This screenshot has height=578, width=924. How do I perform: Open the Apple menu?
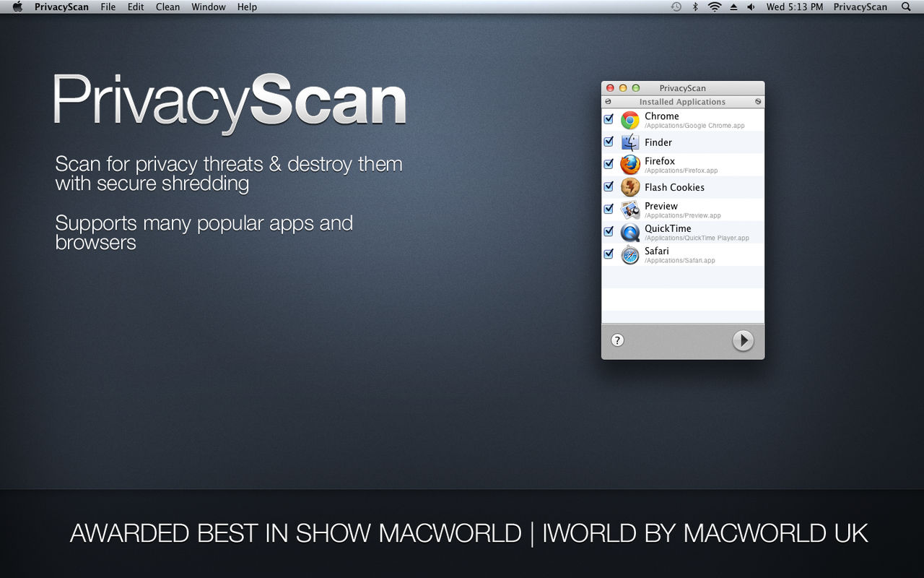(18, 7)
